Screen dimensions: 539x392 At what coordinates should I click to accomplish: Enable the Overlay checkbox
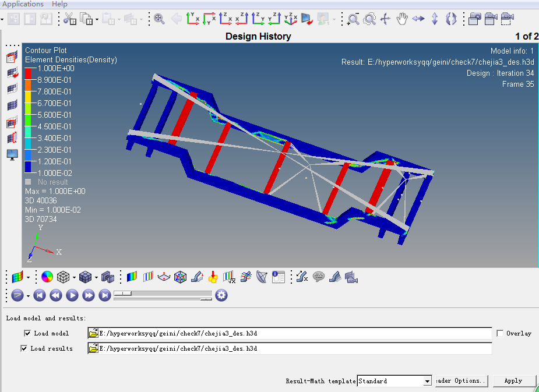(x=500, y=333)
